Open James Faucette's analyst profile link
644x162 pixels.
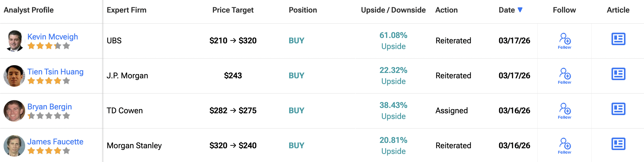click(55, 142)
